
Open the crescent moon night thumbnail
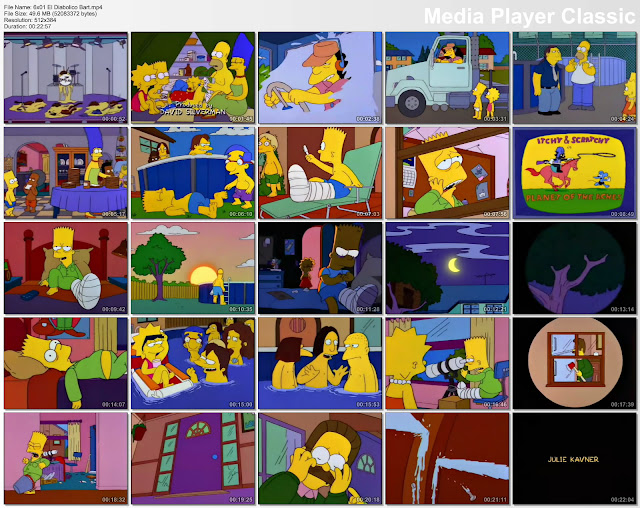[x=447, y=268]
